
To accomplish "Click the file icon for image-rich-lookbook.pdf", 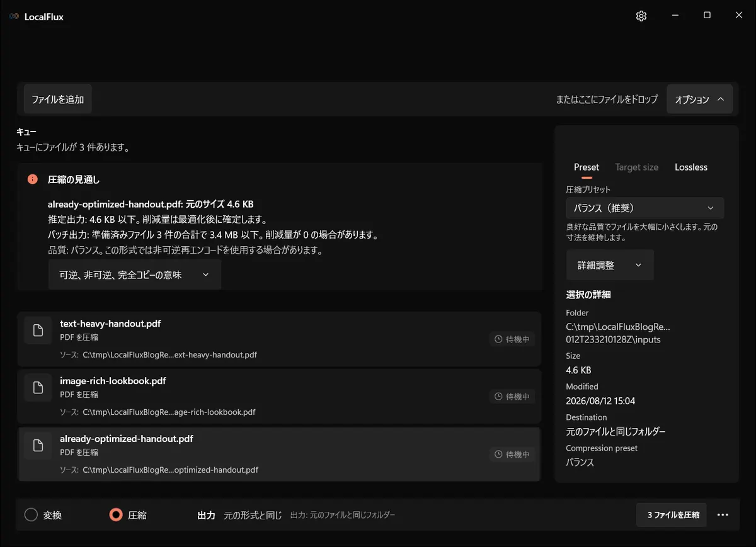I will [38, 388].
